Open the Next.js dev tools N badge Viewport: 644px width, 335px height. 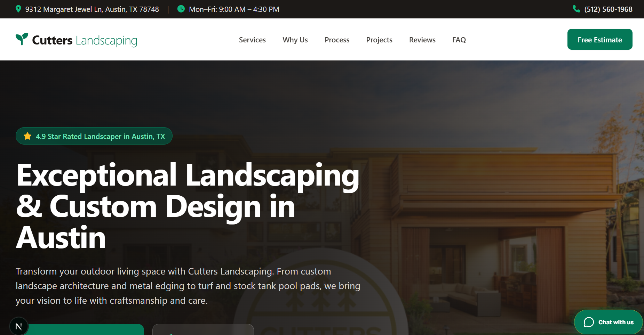click(19, 326)
